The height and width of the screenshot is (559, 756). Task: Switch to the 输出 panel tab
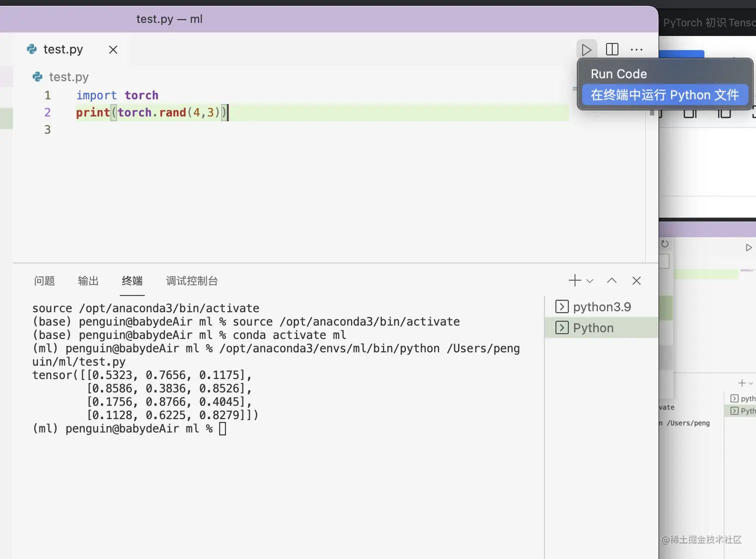(88, 281)
